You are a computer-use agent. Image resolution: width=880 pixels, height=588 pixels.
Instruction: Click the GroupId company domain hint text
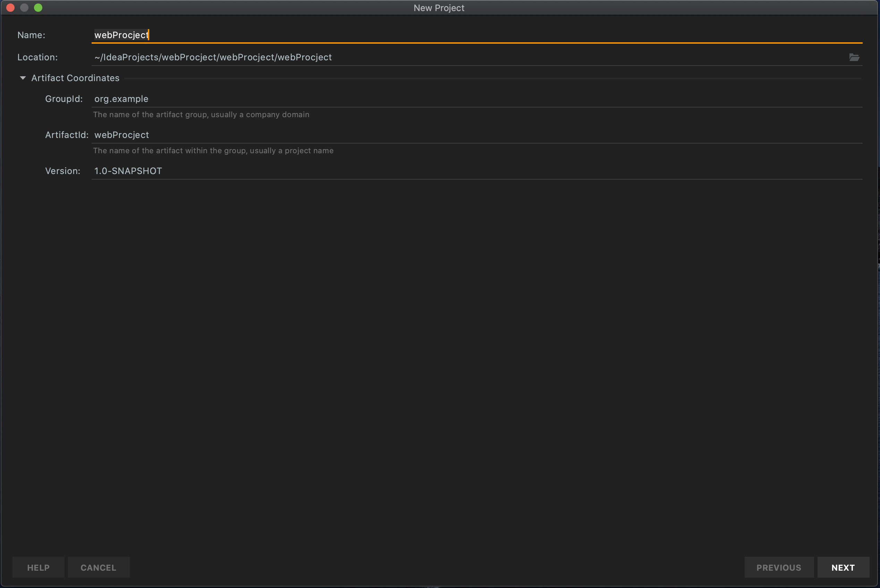coord(201,115)
